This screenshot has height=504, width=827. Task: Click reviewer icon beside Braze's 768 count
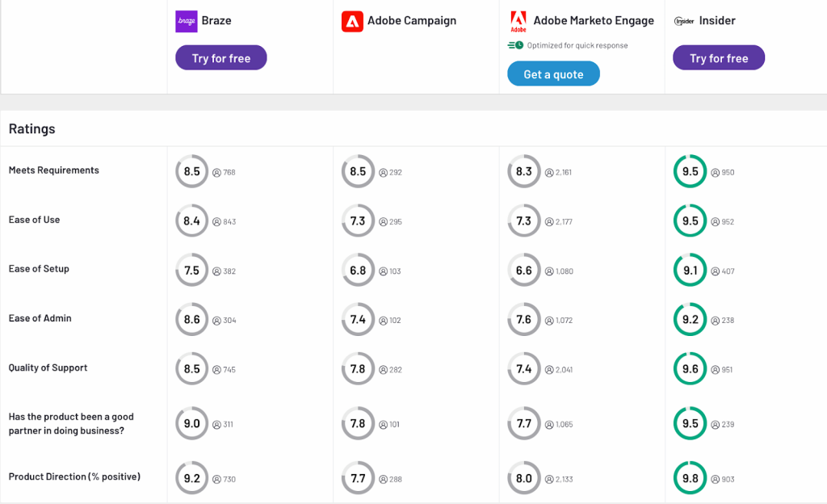click(216, 172)
